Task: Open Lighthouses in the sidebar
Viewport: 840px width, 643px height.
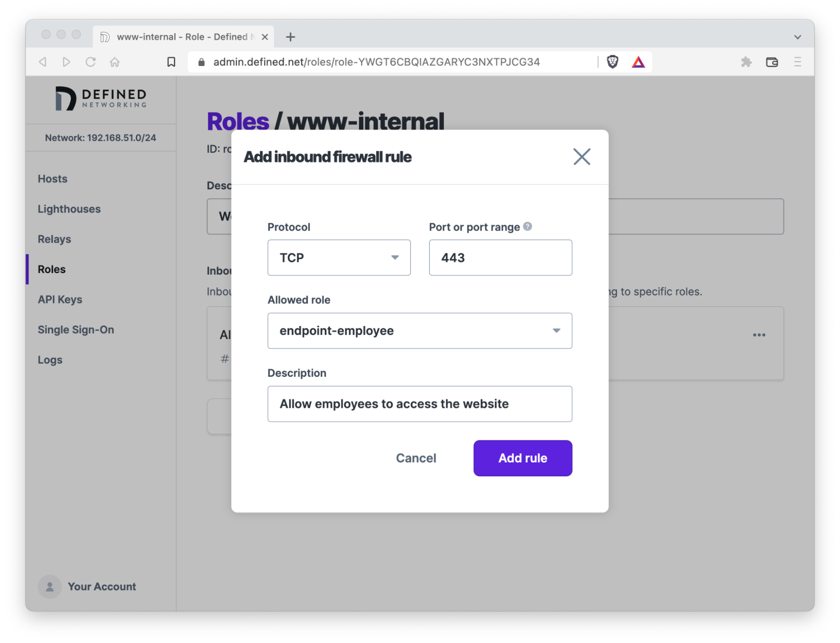Action: pos(69,209)
